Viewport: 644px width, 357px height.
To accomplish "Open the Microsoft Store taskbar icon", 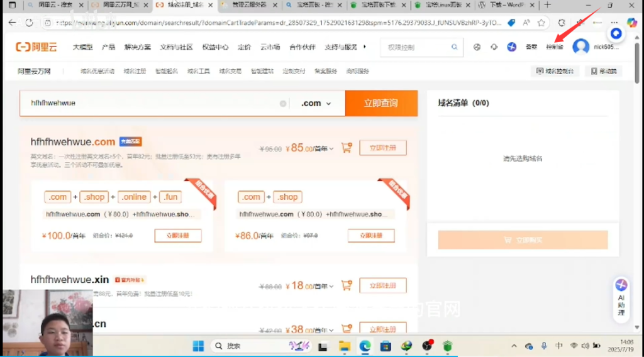I will 386,346.
